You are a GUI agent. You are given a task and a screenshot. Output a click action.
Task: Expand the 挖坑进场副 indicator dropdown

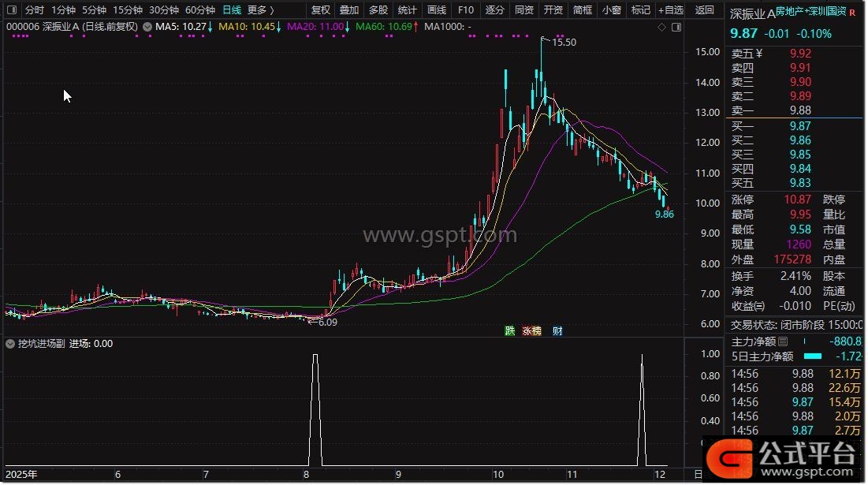(10, 344)
